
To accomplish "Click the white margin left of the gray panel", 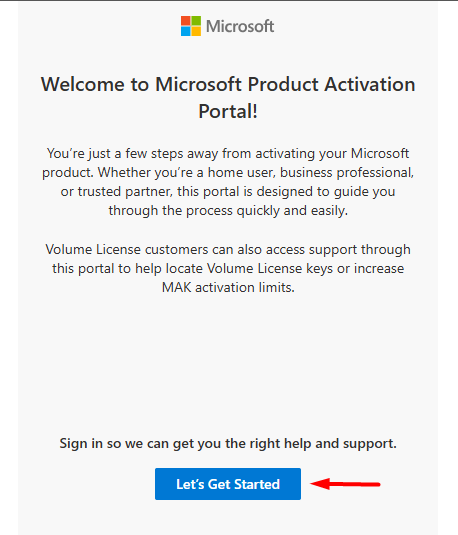I will pyautogui.click(x=9, y=268).
